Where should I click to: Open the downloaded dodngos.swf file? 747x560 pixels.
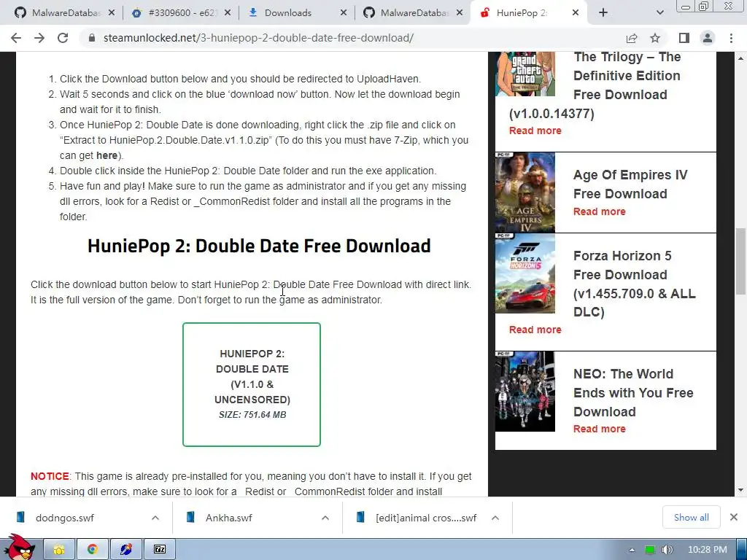click(x=64, y=518)
